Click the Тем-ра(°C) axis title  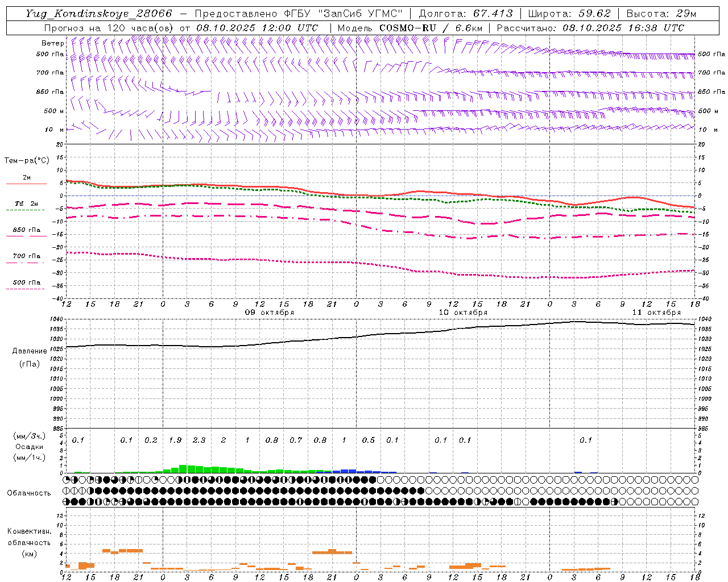(27, 161)
